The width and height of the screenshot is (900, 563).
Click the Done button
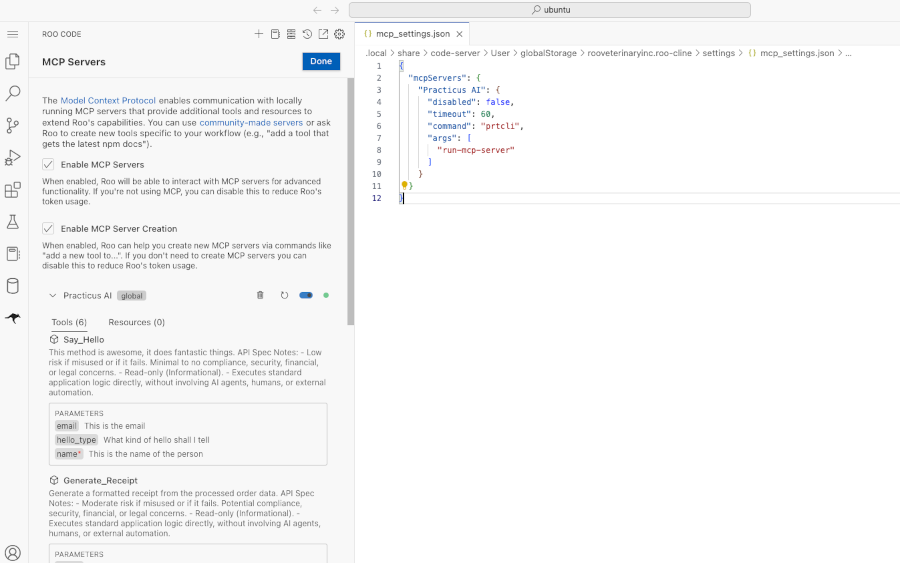click(321, 61)
